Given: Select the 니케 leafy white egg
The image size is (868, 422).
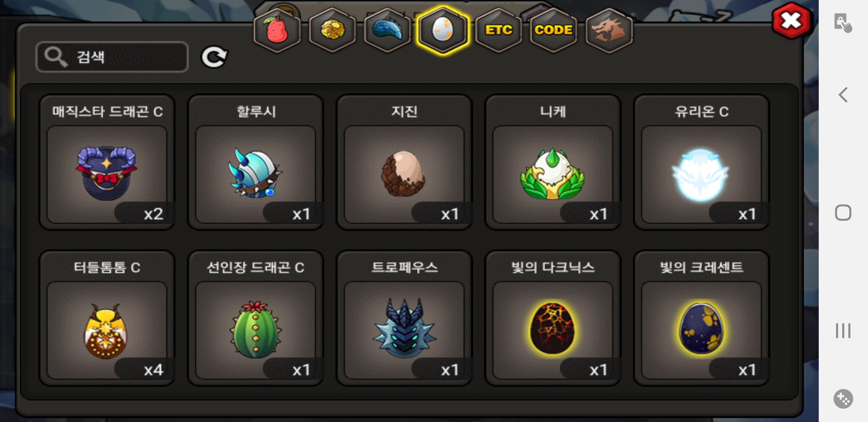Looking at the screenshot, I should [x=553, y=162].
